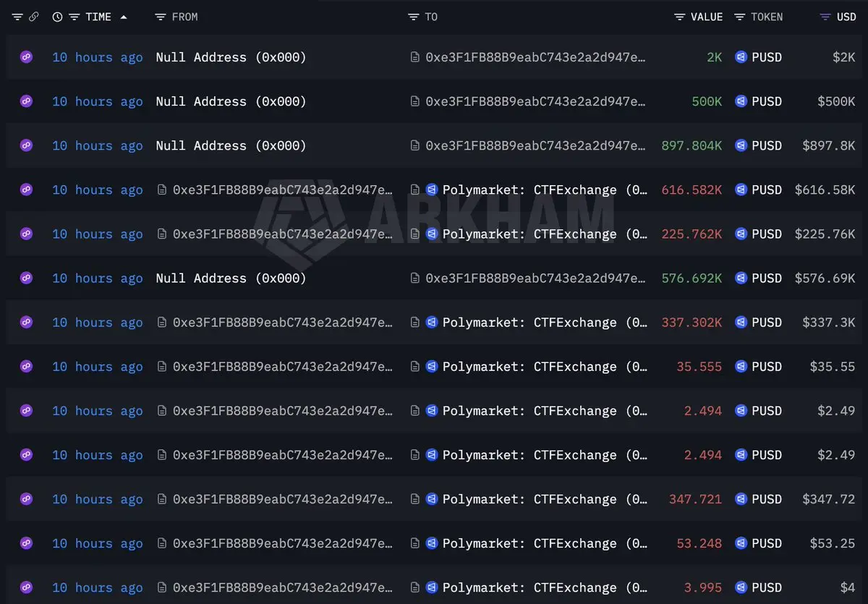Click the Polygon chain icon in the 53.248 row
Screen dimensions: 868x604
coord(27,543)
